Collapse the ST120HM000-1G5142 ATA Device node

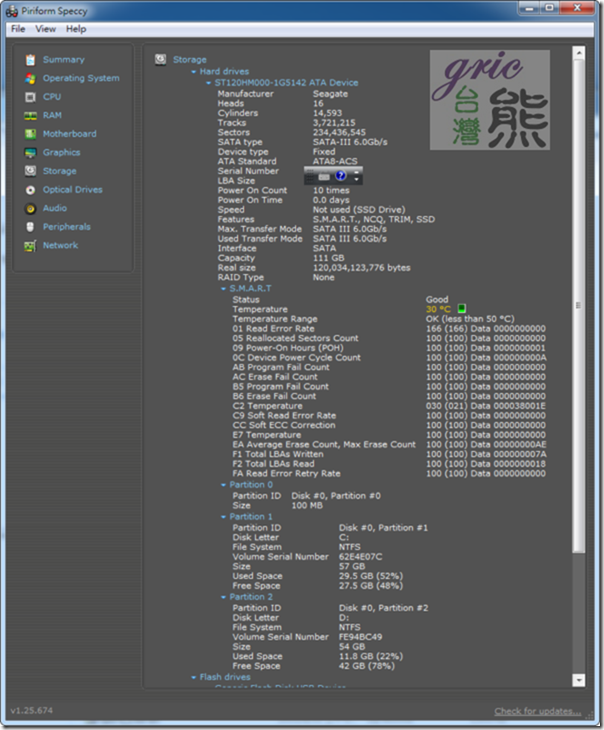coord(208,83)
